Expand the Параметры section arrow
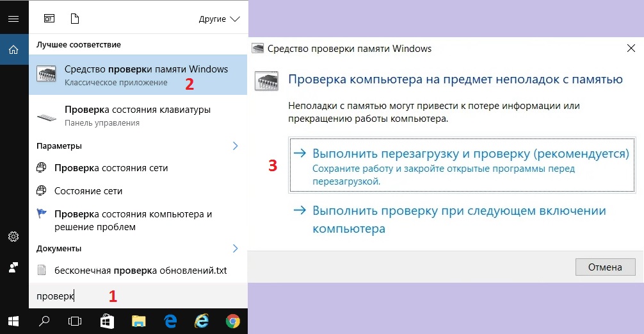Screen dimensions: 644x334 (x=236, y=146)
